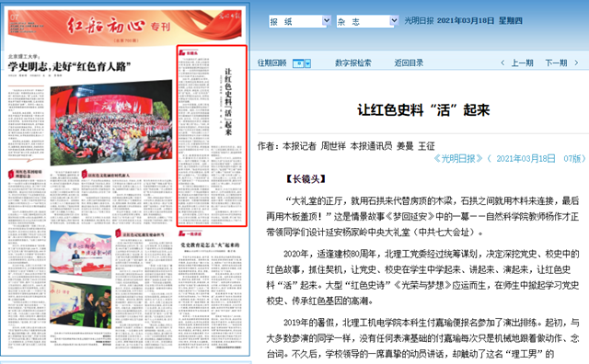Select highlighted red-boxed article on newspaper page
Screen dimensions: 589x364
[212, 136]
